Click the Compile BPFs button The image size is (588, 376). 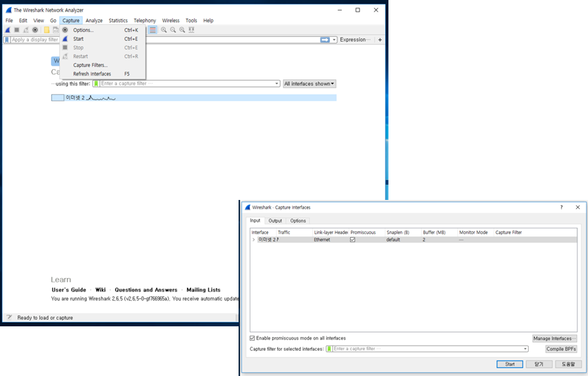(x=562, y=349)
